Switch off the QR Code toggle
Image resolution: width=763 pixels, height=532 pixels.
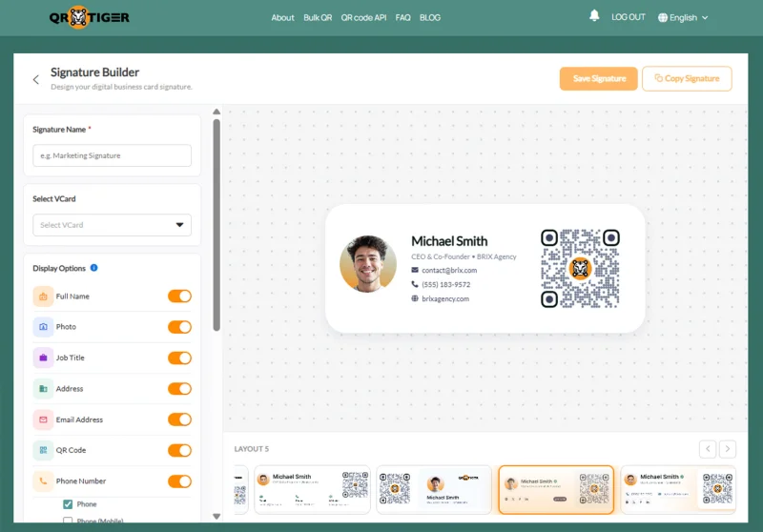tap(179, 450)
